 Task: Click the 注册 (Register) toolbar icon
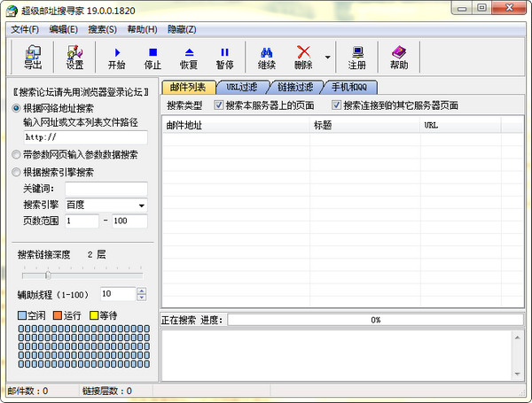click(x=356, y=57)
